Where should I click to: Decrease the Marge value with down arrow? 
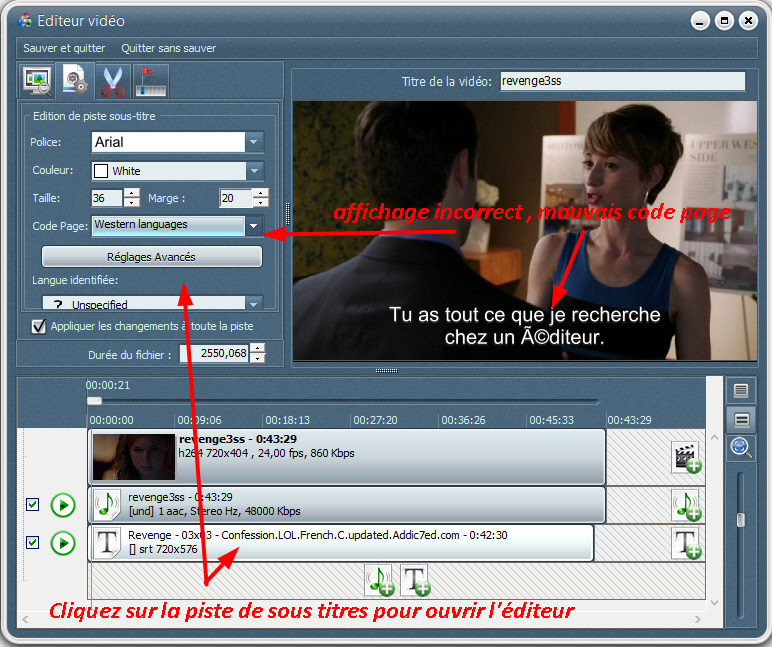(x=261, y=202)
